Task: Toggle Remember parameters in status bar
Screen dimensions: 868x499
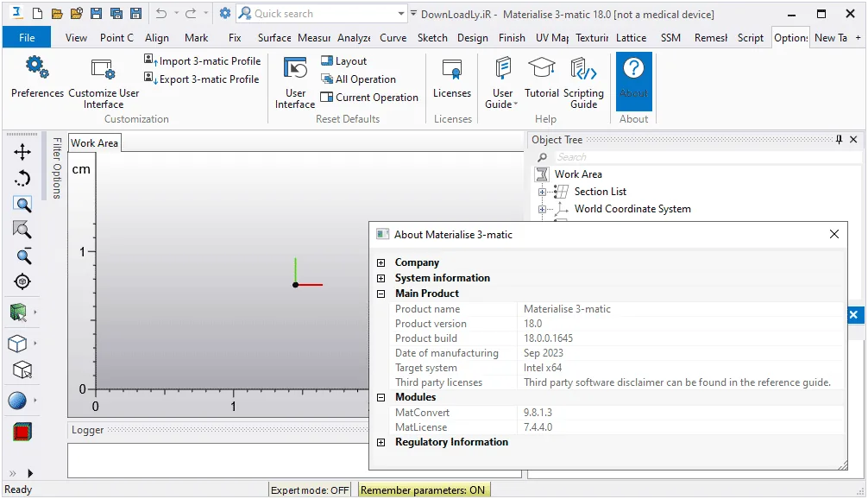Action: click(423, 490)
